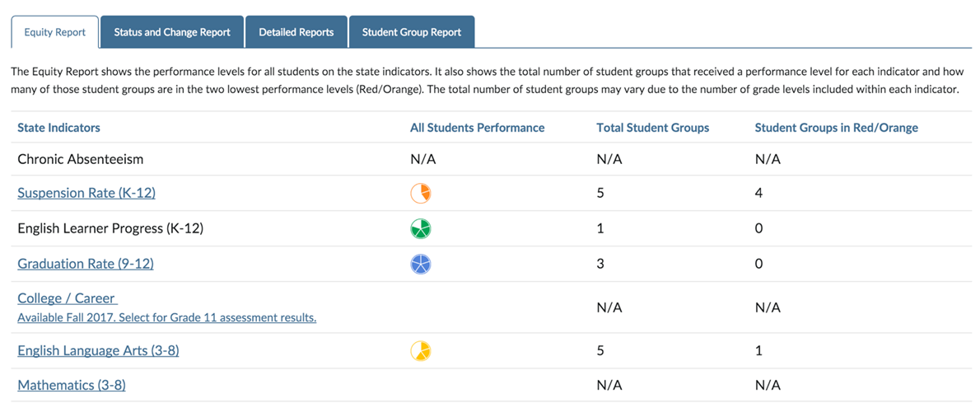Image resolution: width=980 pixels, height=408 pixels.
Task: Switch to the Equity Report tab
Action: point(55,32)
